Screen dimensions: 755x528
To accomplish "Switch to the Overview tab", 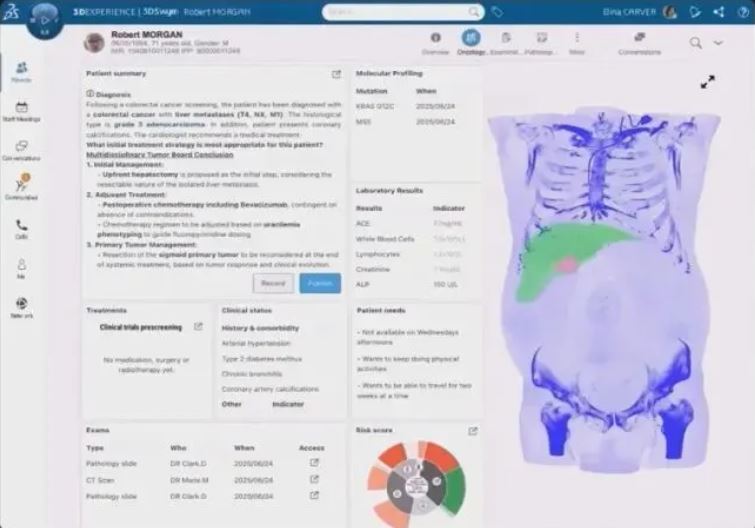I will 435,42.
